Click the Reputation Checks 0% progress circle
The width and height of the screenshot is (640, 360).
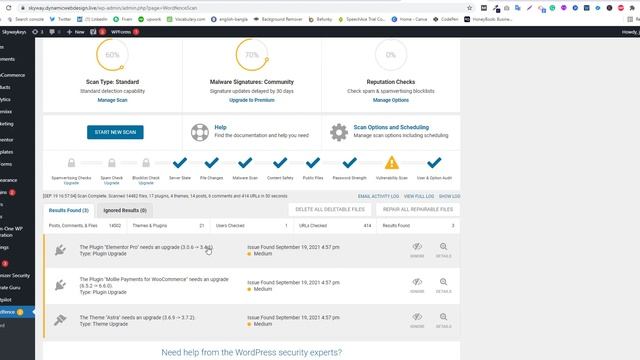pos(391,55)
